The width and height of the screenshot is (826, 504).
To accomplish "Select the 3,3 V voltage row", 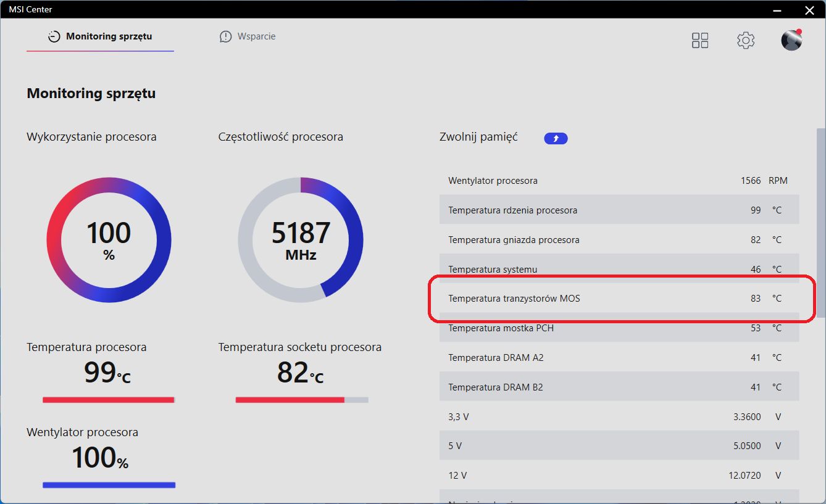I will coord(619,417).
